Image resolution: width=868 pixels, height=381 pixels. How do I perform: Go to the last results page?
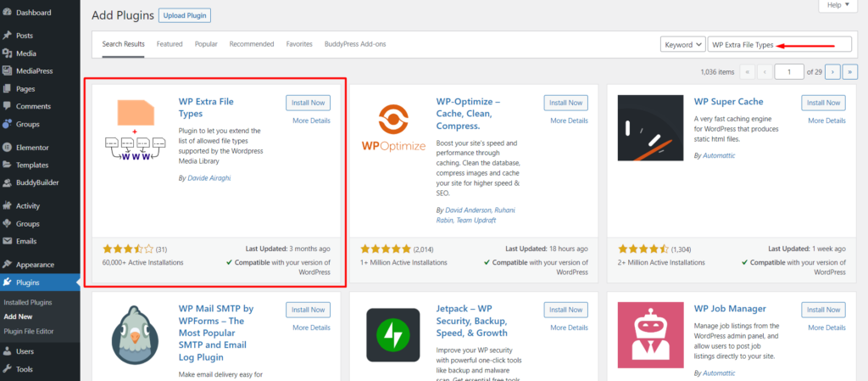(849, 72)
